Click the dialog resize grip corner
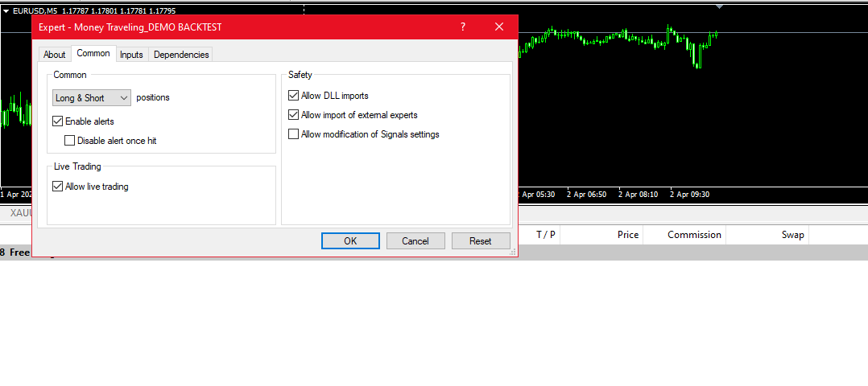 tap(513, 252)
